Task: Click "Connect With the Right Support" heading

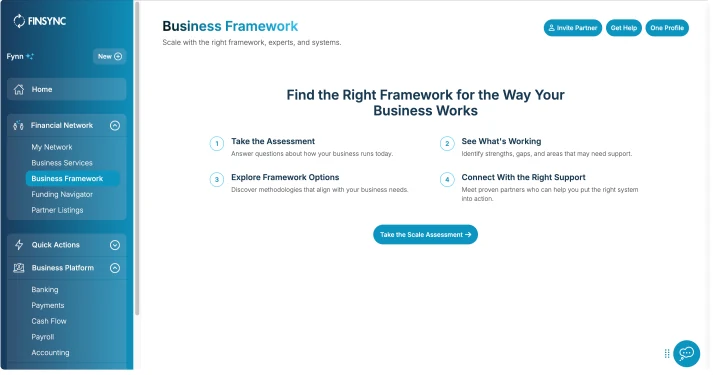Action: (523, 177)
